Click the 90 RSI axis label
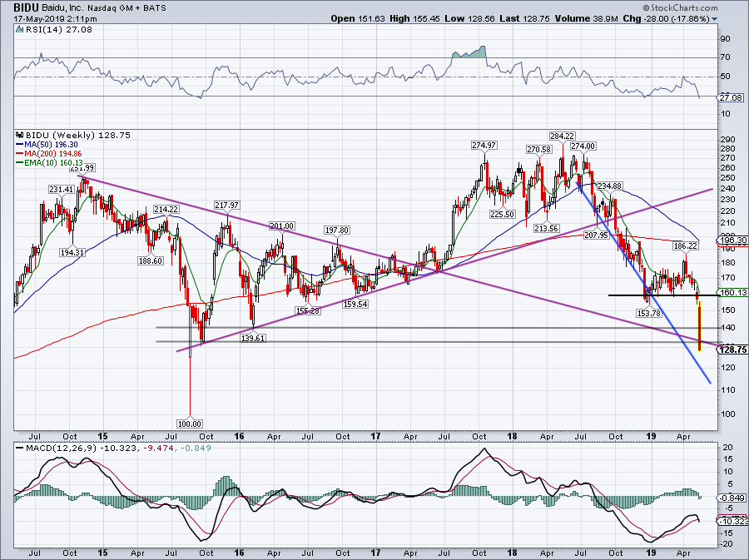The width and height of the screenshot is (749, 560). [726, 39]
